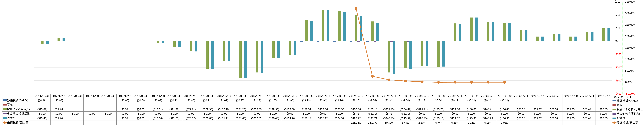The image size is (644, 125).
Task: Click the cell showing ($248.99)
Action: (389, 118)
